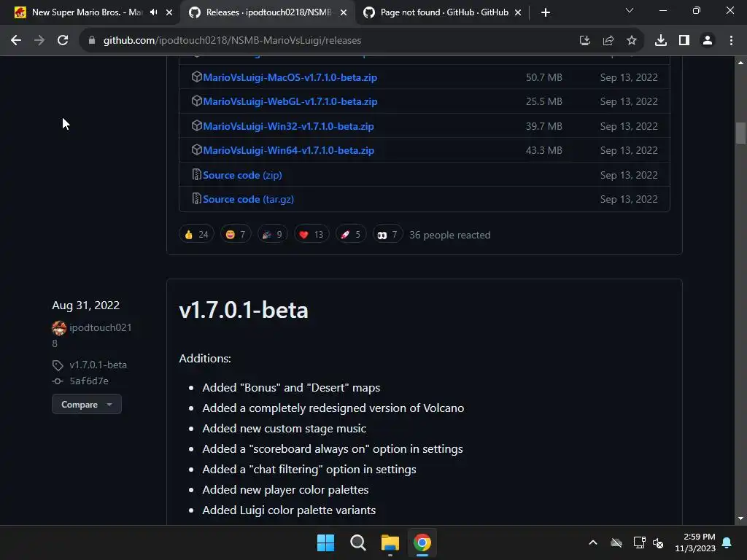The height and width of the screenshot is (560, 747).
Task: Toggle eyes reaction with 7
Action: (x=387, y=235)
